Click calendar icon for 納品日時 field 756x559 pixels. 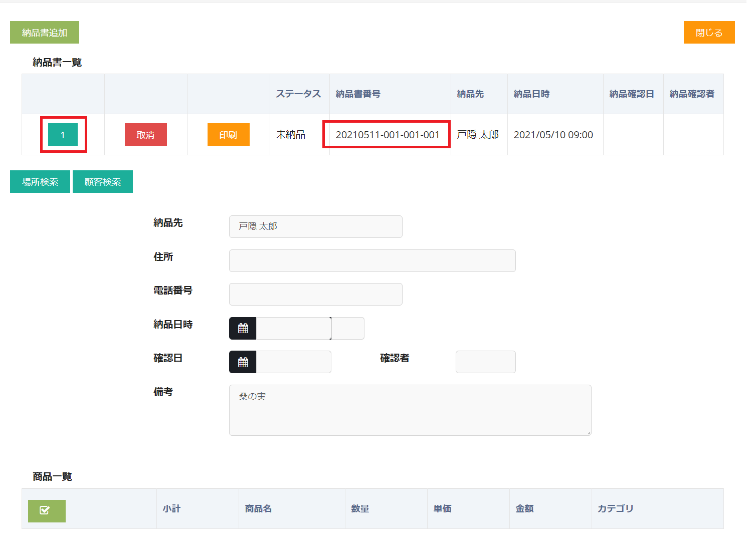click(x=243, y=329)
